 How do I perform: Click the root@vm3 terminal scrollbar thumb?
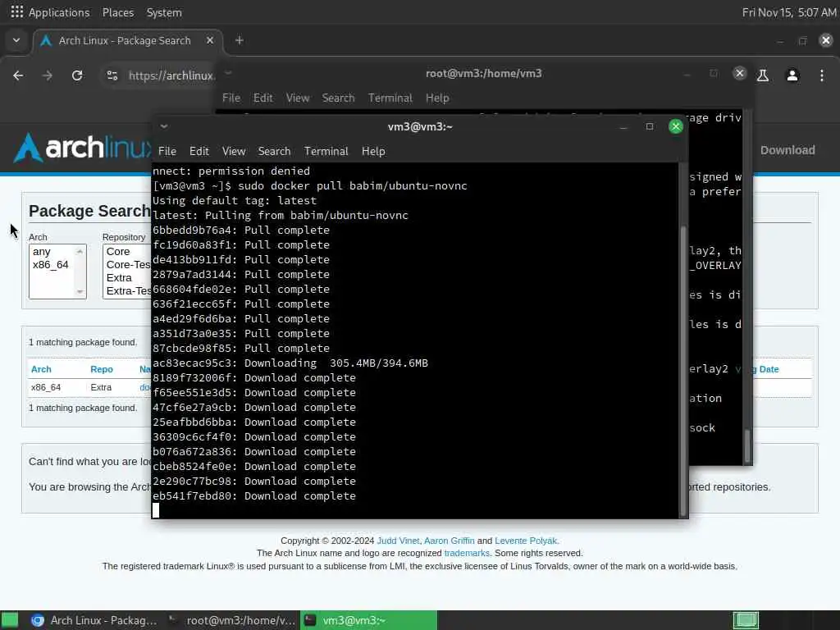[x=747, y=445]
